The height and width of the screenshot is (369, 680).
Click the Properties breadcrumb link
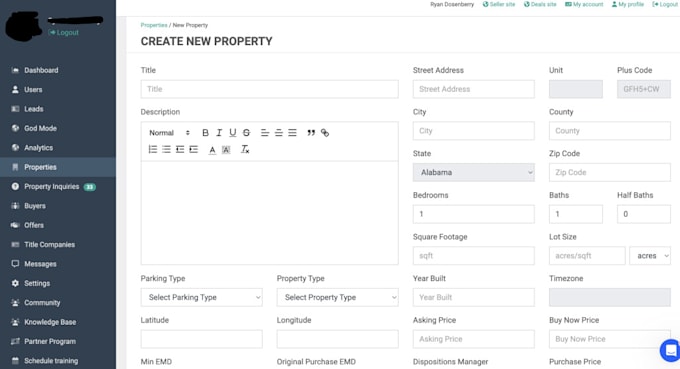coord(154,25)
